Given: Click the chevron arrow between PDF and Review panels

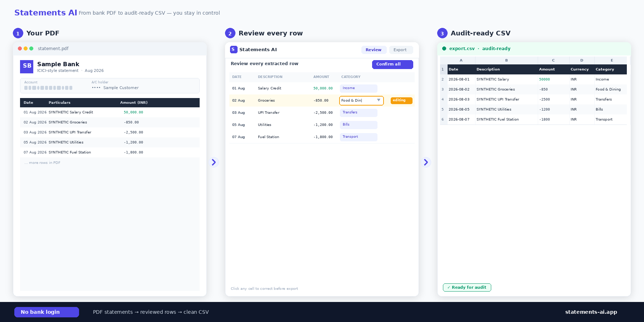Looking at the screenshot, I should coord(214,162).
